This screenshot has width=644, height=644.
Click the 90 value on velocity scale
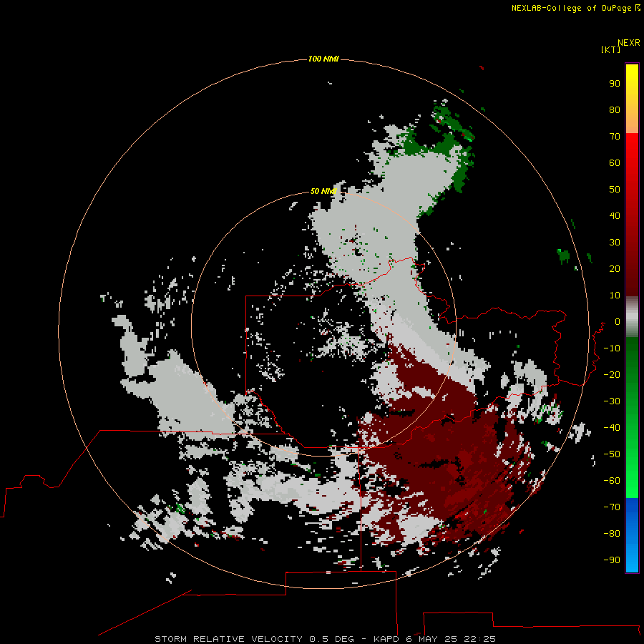click(615, 84)
